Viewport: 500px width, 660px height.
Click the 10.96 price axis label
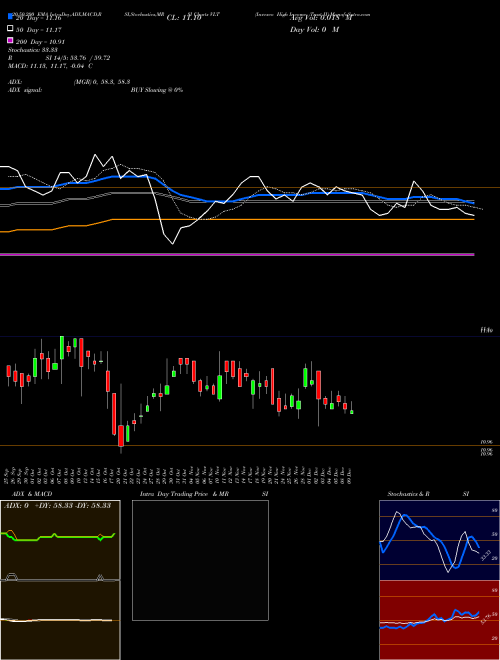click(x=487, y=442)
